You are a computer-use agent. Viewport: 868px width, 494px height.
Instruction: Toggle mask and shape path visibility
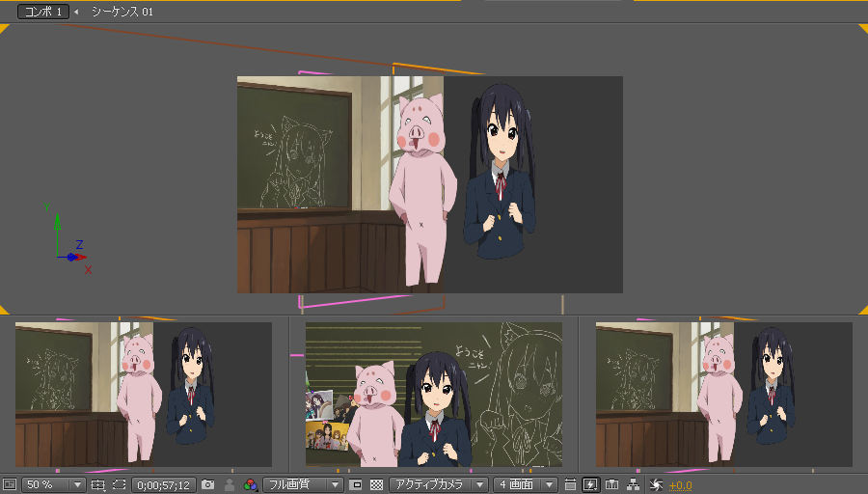pyautogui.click(x=120, y=484)
